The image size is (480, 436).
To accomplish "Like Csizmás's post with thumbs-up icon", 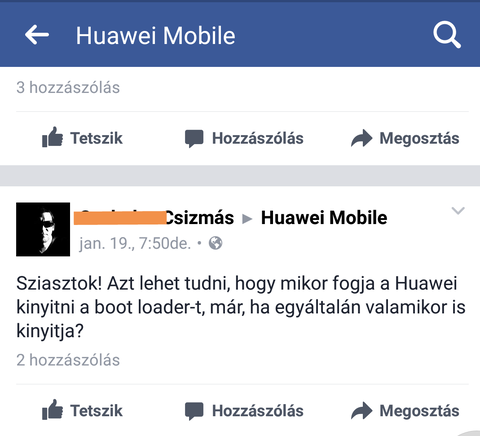I will (52, 410).
